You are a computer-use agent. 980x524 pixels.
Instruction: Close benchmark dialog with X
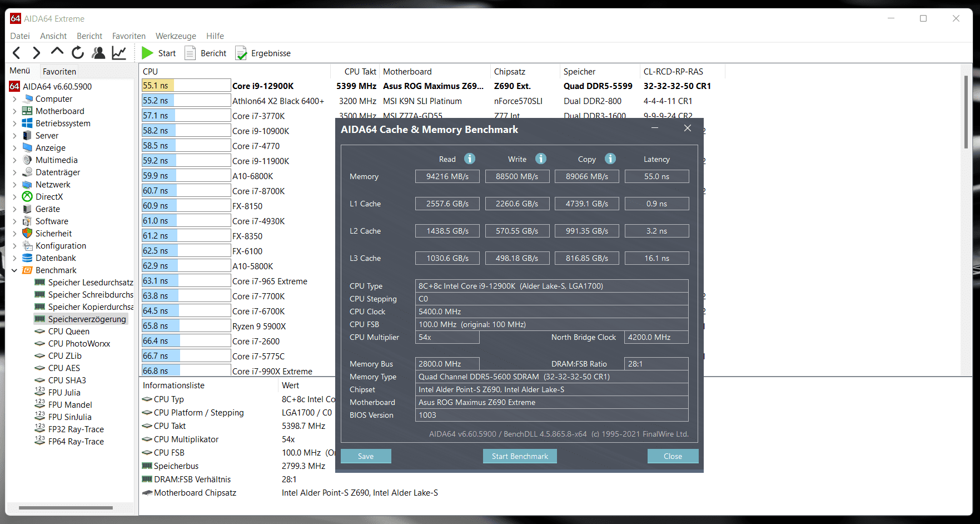[x=688, y=128]
